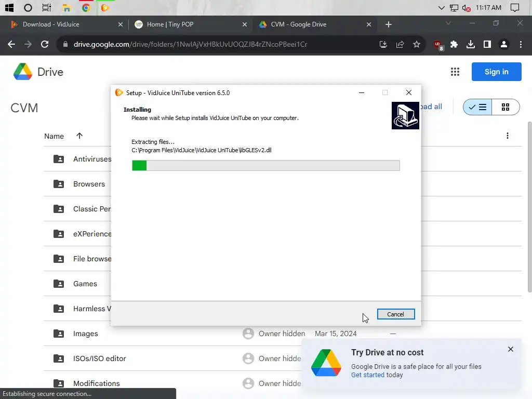Viewport: 532px width, 399px height.
Task: Open the Action Center notifications icon
Action: (x=515, y=7)
